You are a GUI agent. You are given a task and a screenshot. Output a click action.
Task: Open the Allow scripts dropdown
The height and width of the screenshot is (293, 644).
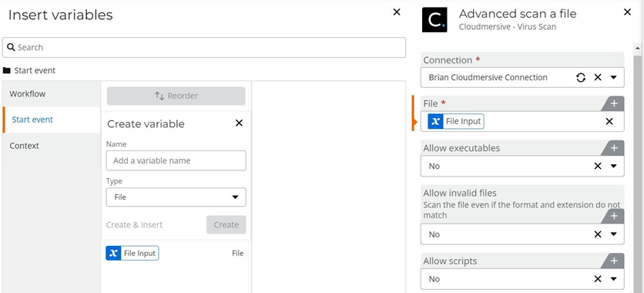coord(614,279)
